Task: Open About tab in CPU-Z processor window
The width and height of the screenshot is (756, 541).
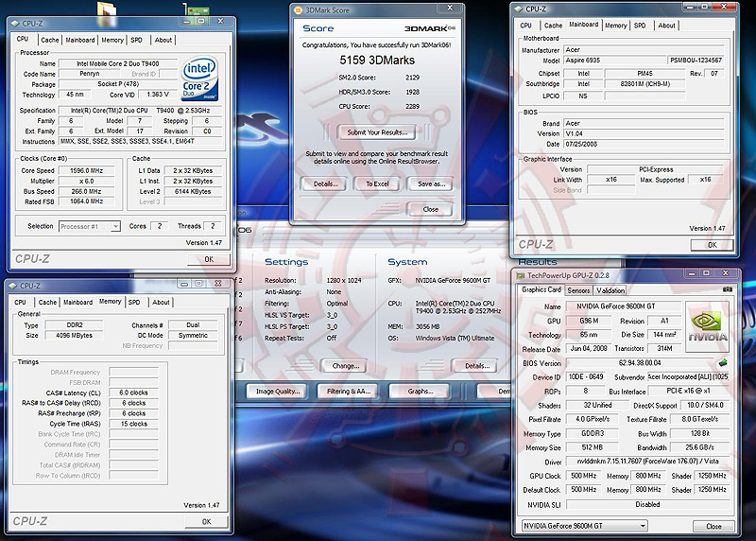Action: tap(163, 40)
